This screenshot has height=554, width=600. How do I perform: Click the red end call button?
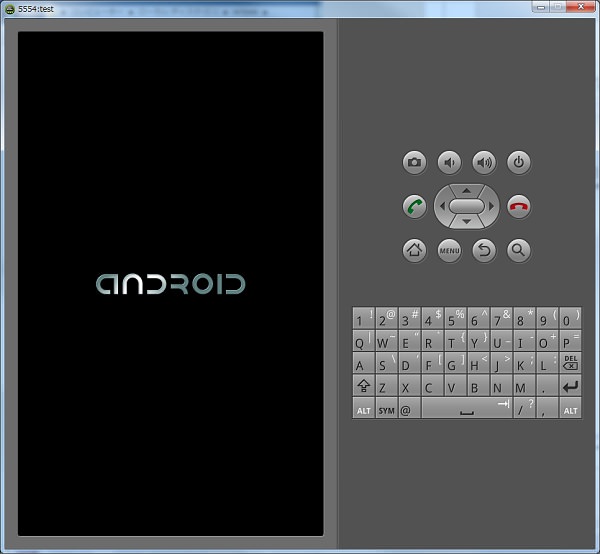tap(518, 207)
